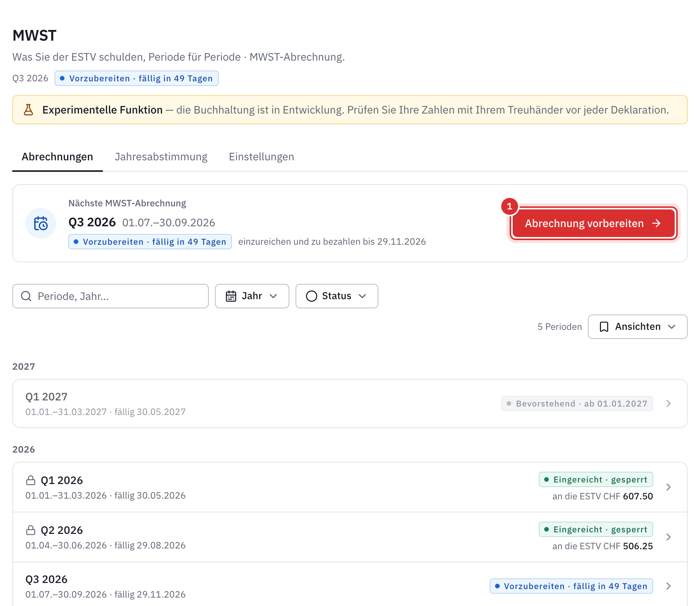The height and width of the screenshot is (606, 700).
Task: Click the Vorzubereiten badge in the Q3 2026 list row
Action: [x=571, y=586]
